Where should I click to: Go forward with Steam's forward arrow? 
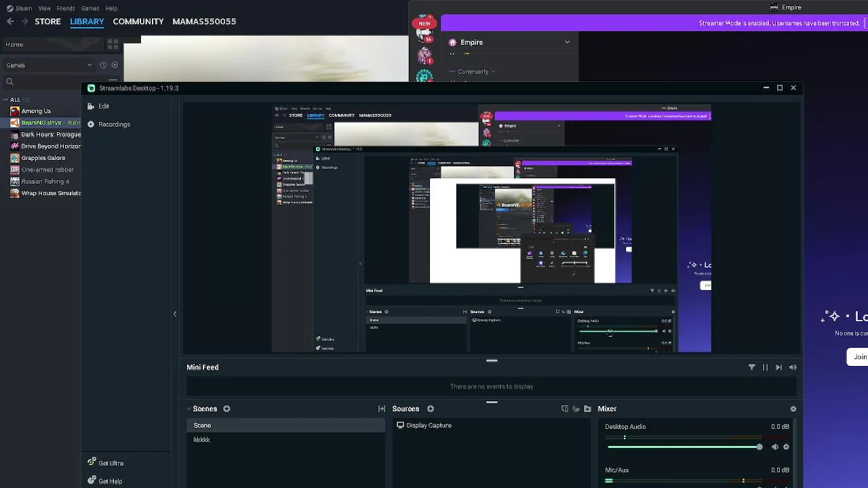[x=24, y=22]
